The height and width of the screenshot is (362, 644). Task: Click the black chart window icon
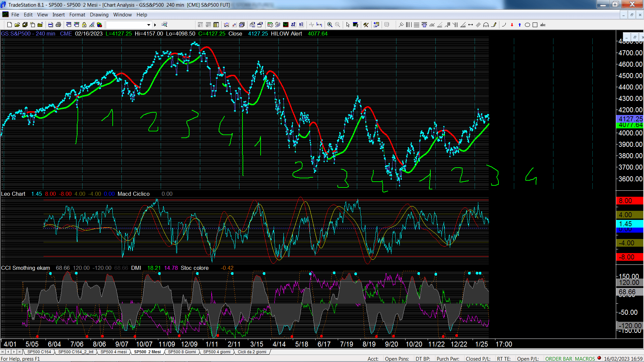(285, 25)
